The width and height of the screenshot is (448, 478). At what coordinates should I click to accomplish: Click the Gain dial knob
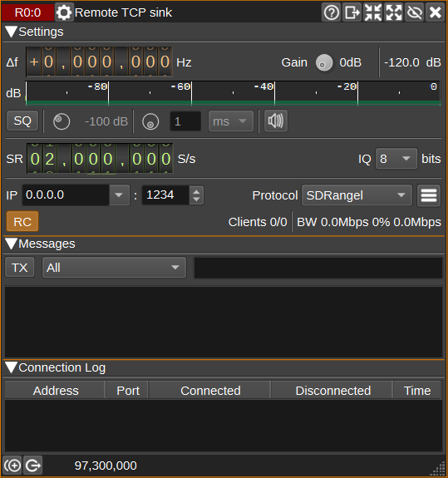(324, 62)
